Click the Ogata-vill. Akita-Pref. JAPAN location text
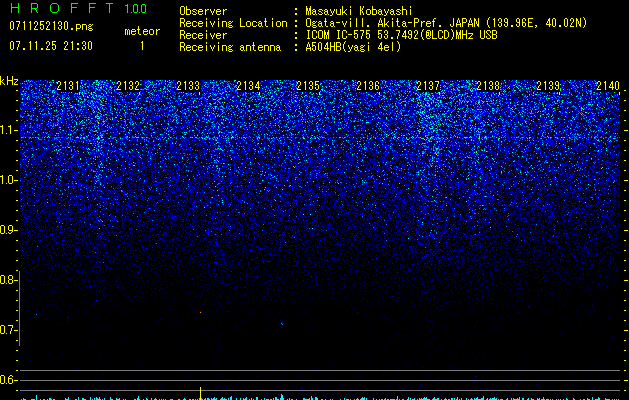 point(446,23)
